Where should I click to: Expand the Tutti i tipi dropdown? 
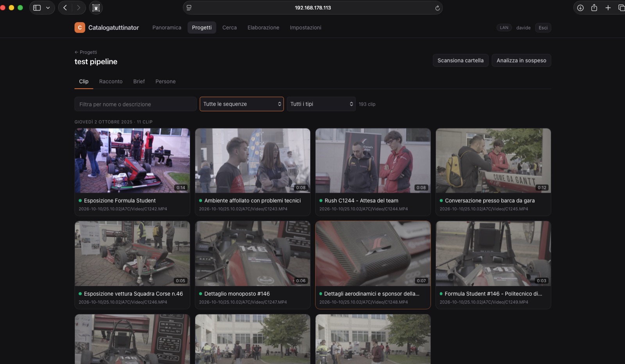coord(321,104)
